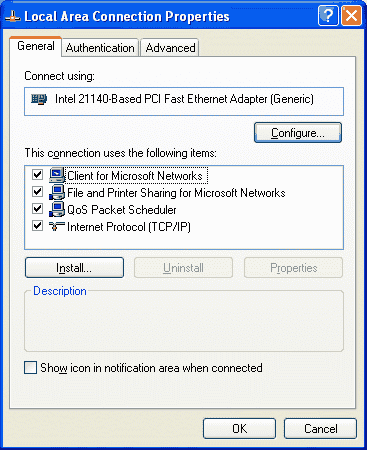Open the Advanced tab

click(x=170, y=48)
